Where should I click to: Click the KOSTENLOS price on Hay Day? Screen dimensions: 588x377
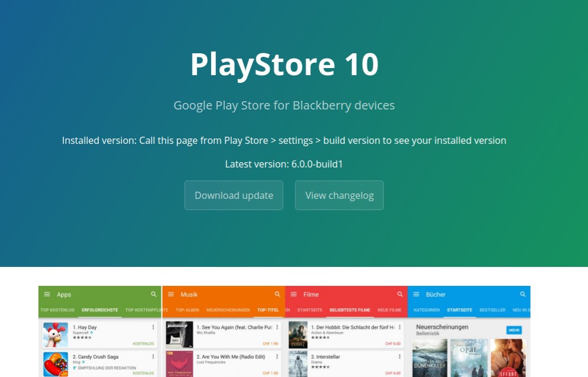click(x=143, y=344)
